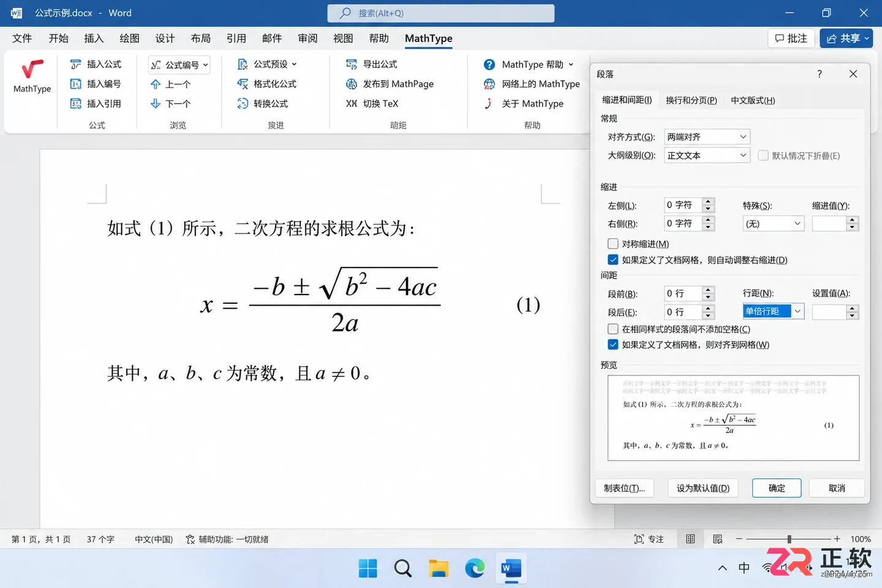Click the Windows Start button
The height and width of the screenshot is (588, 882).
367,568
